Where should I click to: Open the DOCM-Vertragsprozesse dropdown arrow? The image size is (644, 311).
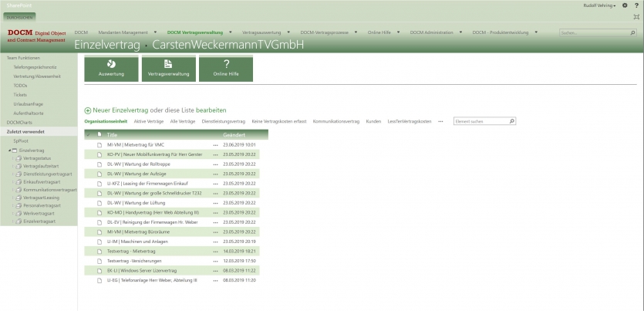pos(356,32)
